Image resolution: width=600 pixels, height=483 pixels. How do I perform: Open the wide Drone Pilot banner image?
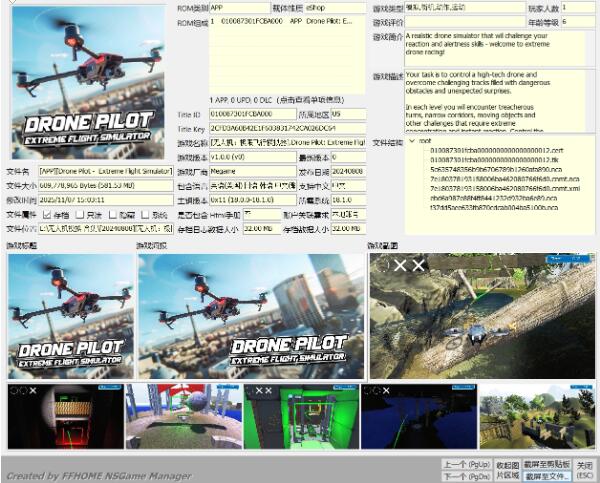tap(251, 316)
